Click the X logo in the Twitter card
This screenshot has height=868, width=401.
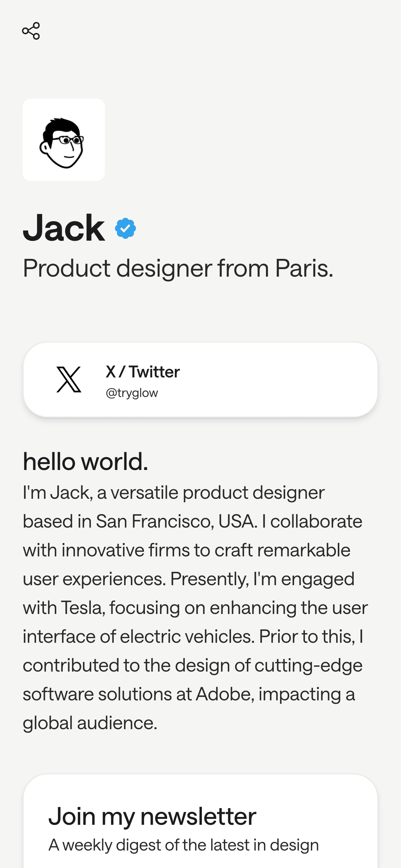[x=69, y=379]
